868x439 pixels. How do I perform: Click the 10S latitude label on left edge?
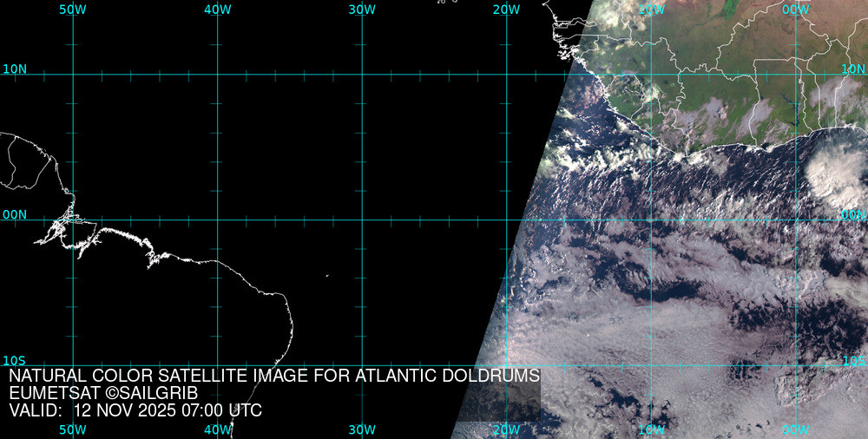[15, 360]
